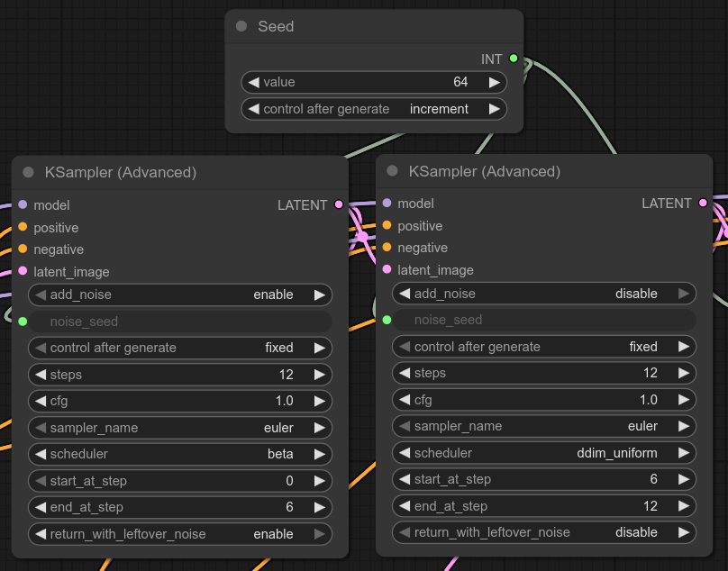Decrease right KSampler cfg with left arrow

point(405,400)
